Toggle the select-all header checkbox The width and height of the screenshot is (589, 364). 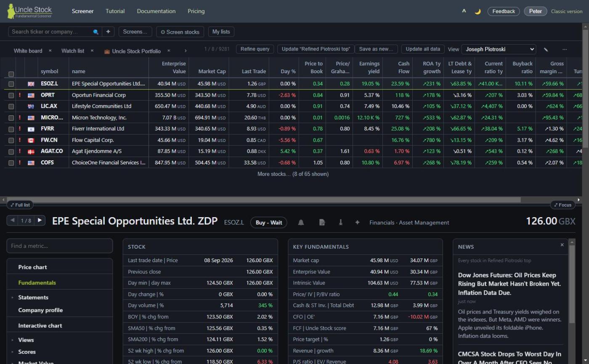click(x=11, y=74)
